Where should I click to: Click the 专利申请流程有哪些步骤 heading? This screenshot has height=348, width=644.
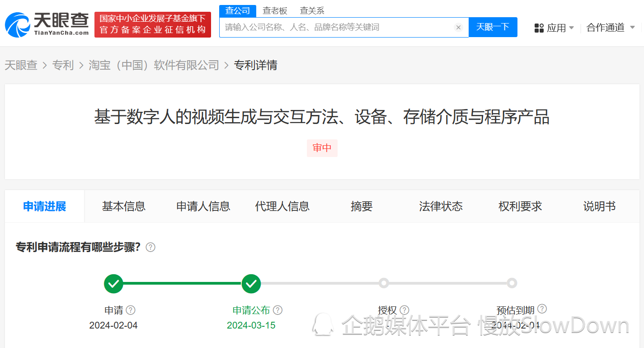tap(78, 248)
